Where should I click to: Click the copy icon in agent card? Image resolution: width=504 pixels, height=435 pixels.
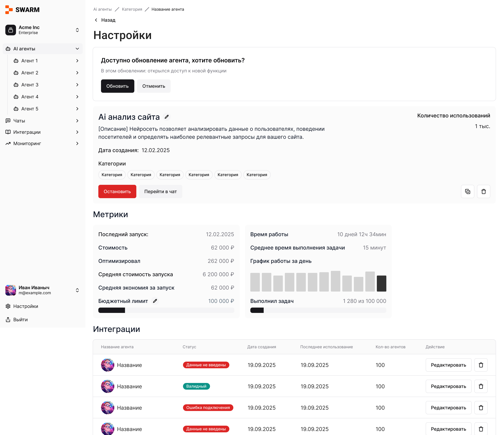click(467, 192)
